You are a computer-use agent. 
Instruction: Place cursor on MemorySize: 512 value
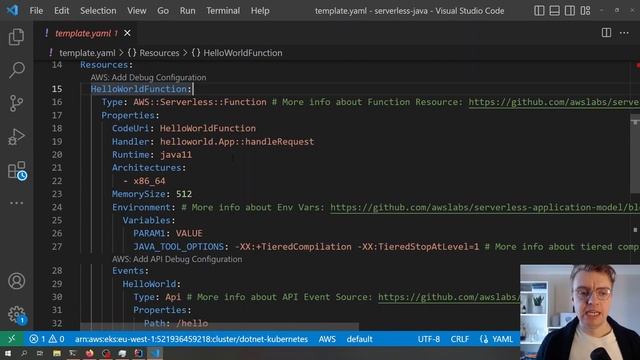[184, 194]
